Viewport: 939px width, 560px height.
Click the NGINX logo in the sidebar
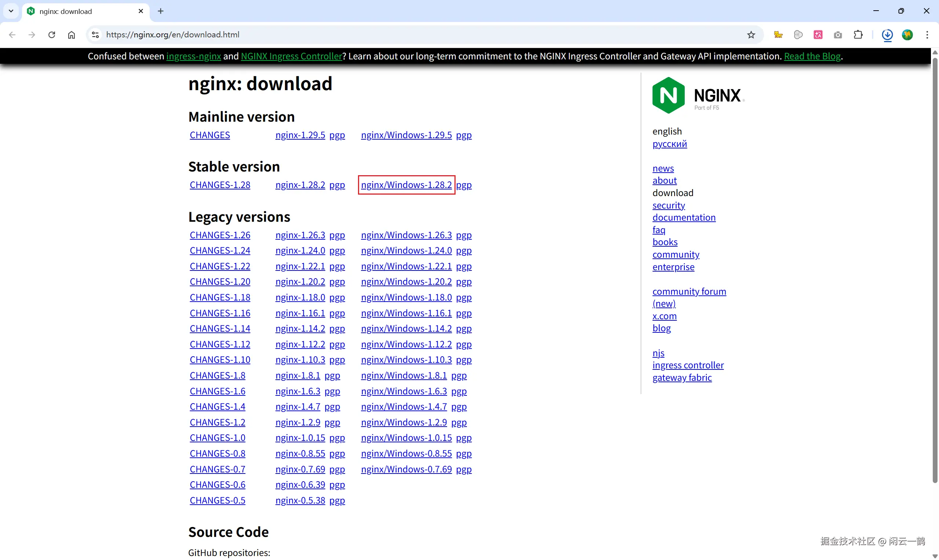(x=698, y=96)
